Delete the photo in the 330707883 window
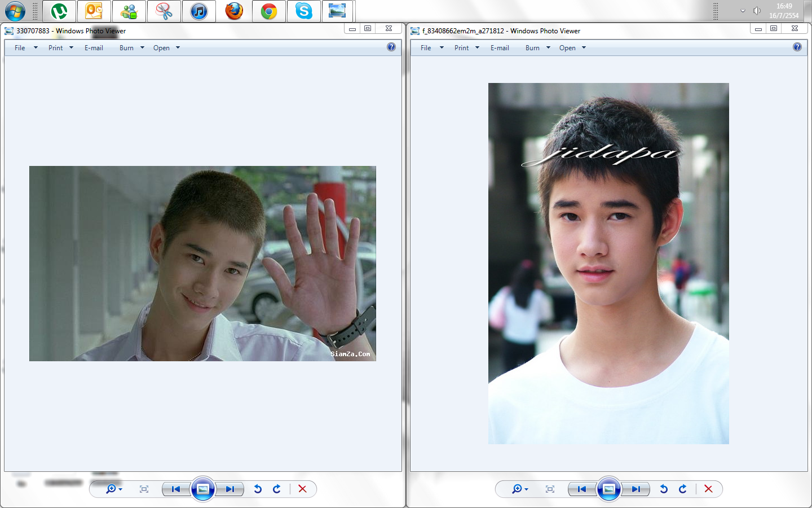 click(x=302, y=489)
